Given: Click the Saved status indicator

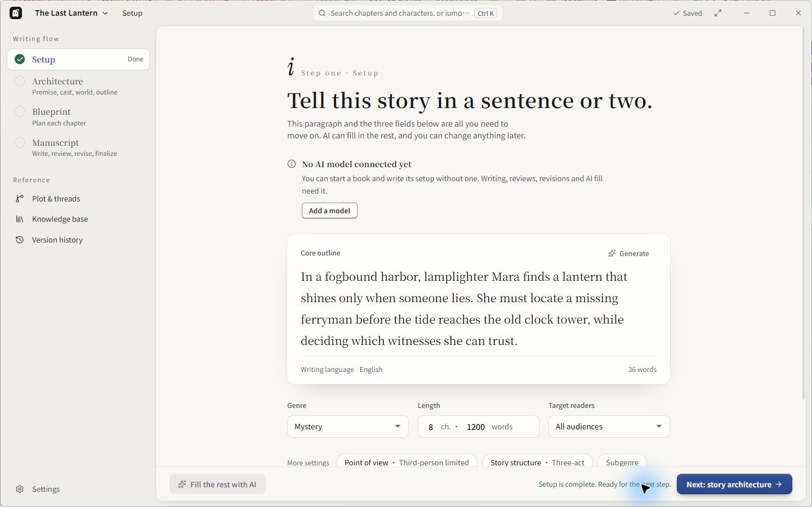Looking at the screenshot, I should [688, 13].
